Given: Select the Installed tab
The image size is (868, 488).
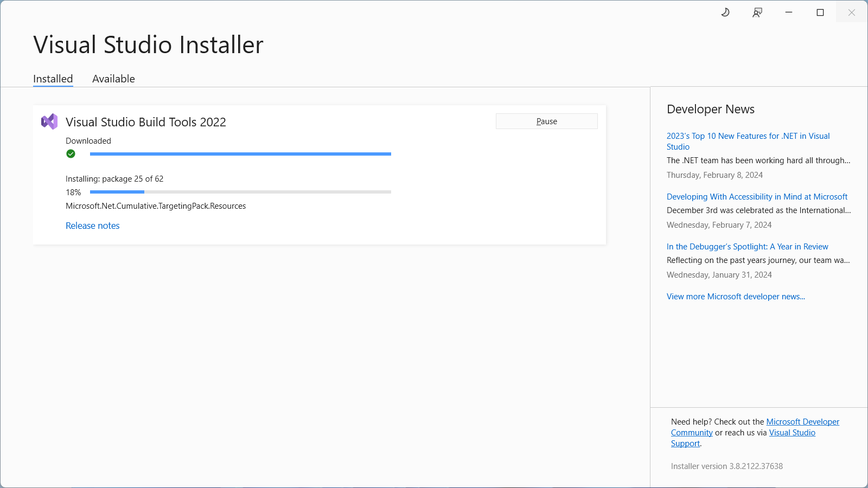Looking at the screenshot, I should [x=53, y=79].
